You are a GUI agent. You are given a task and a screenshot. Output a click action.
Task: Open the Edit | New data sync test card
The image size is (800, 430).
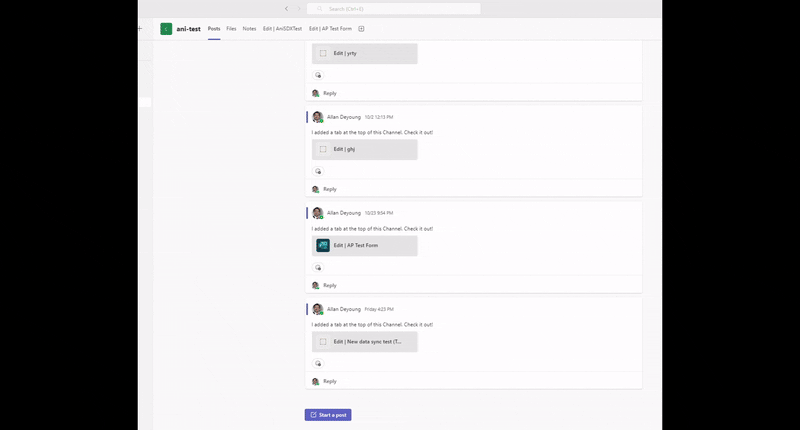[x=364, y=342]
